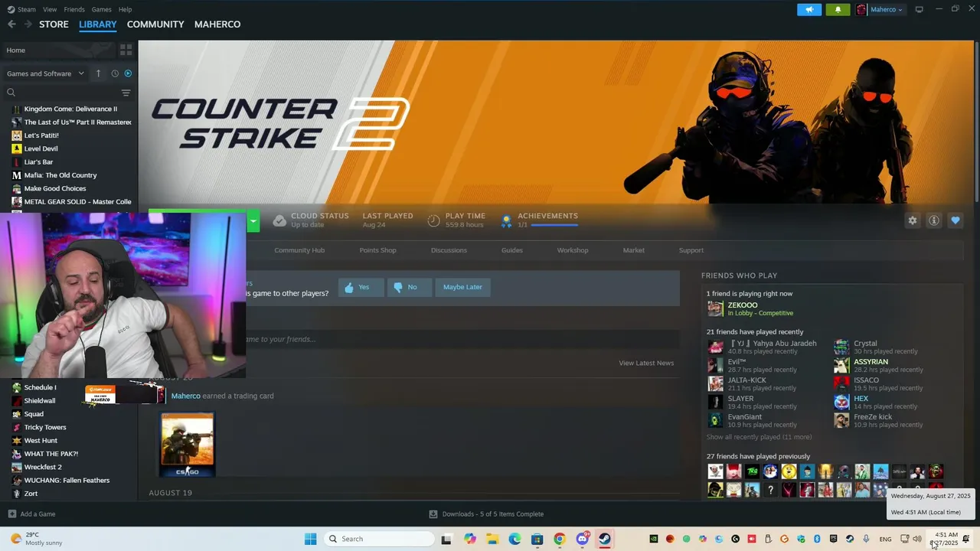The height and width of the screenshot is (551, 980).
Task: Go back with the left arrow
Action: click(11, 24)
